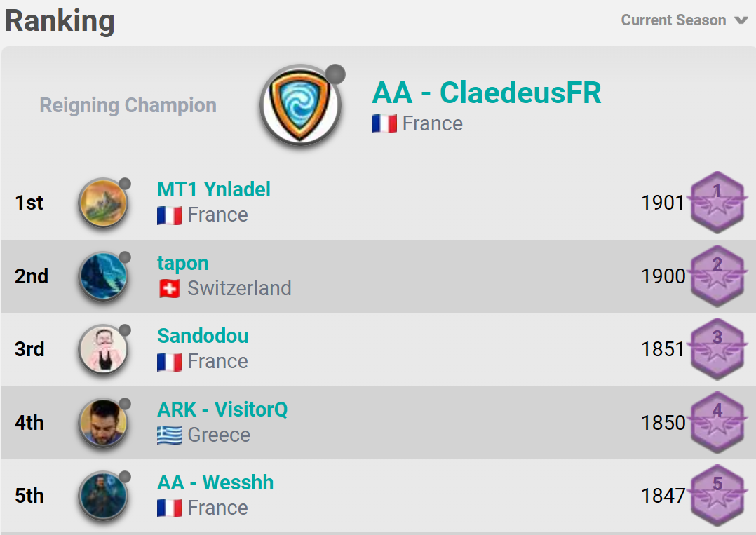Open AA - ClaedeusFR player profile
756x535 pixels.
pyautogui.click(x=486, y=93)
